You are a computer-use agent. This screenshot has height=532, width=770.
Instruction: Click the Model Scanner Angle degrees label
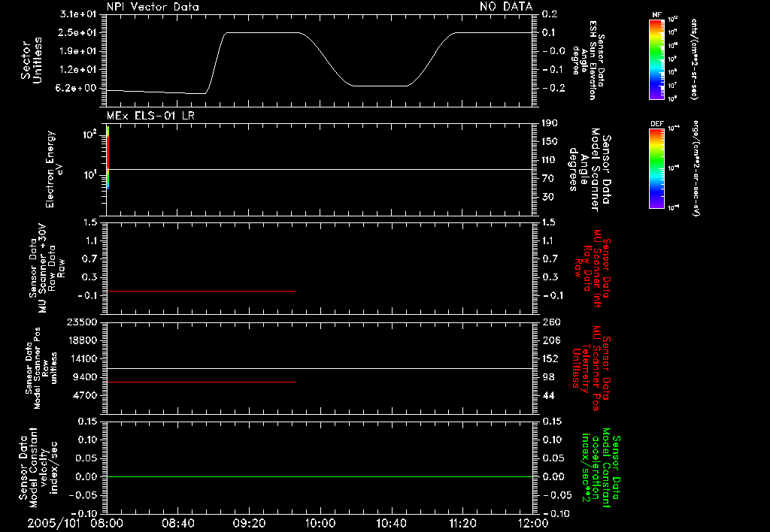point(590,170)
